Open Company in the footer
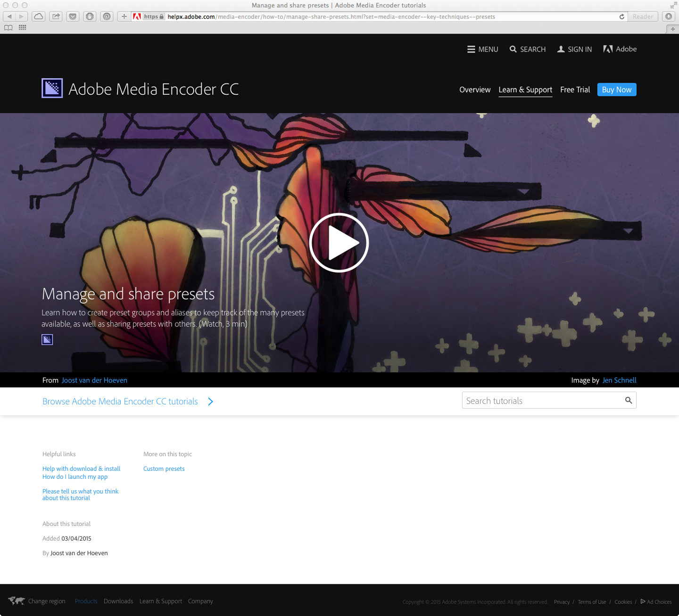679x616 pixels. click(200, 601)
